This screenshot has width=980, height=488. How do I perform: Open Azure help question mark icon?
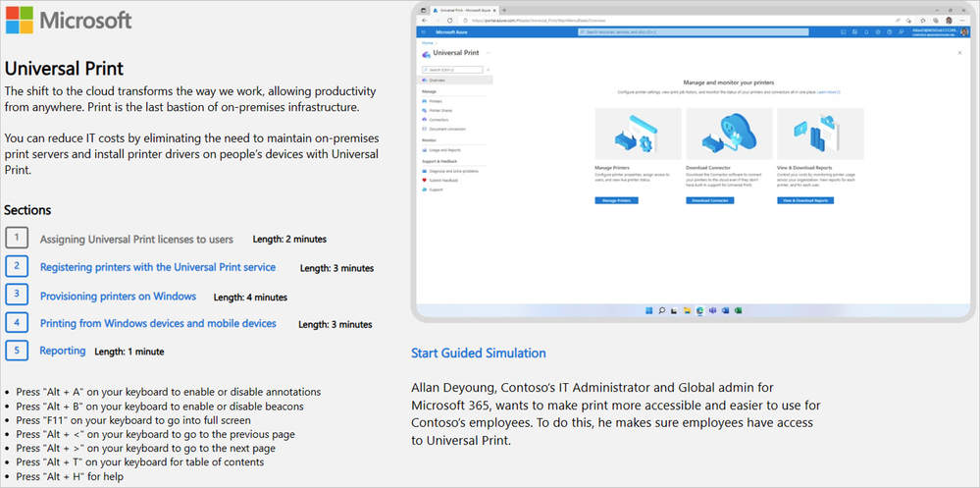890,31
